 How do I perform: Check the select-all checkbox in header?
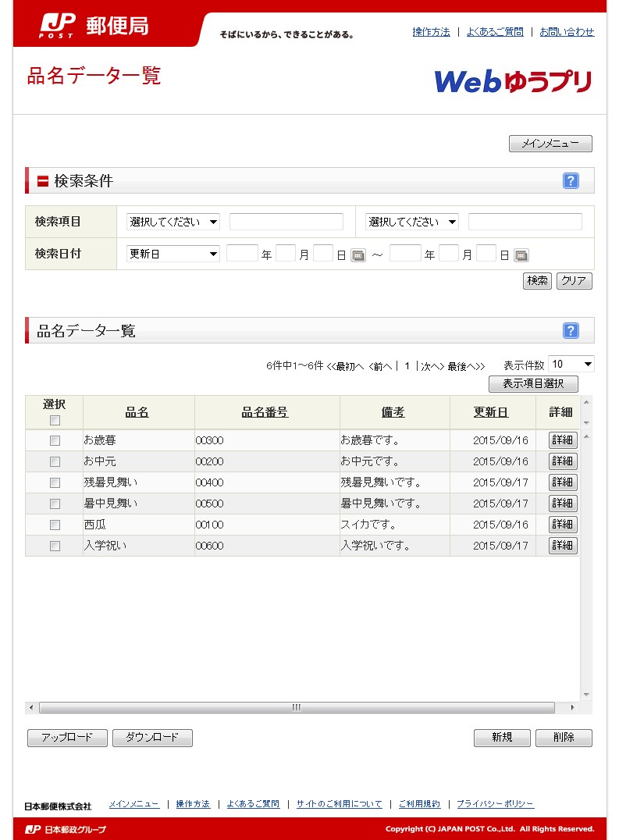coord(55,421)
